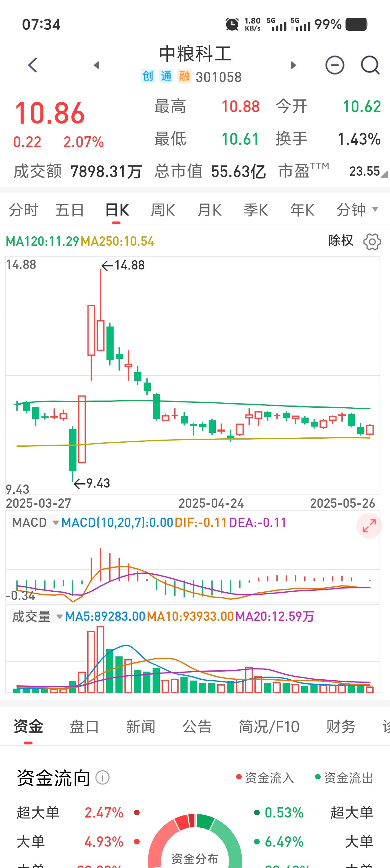Open the MACD indicator dropdown
This screenshot has height=868, width=390.
click(35, 522)
